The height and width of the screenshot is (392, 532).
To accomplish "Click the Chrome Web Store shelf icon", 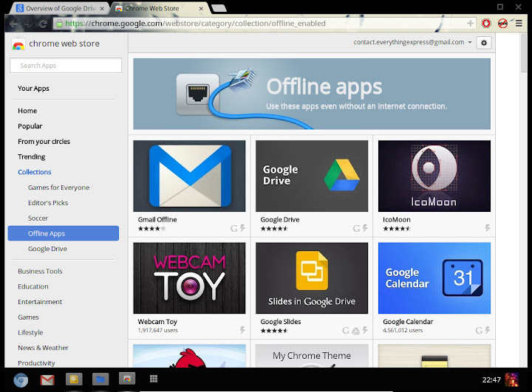I will tap(127, 379).
